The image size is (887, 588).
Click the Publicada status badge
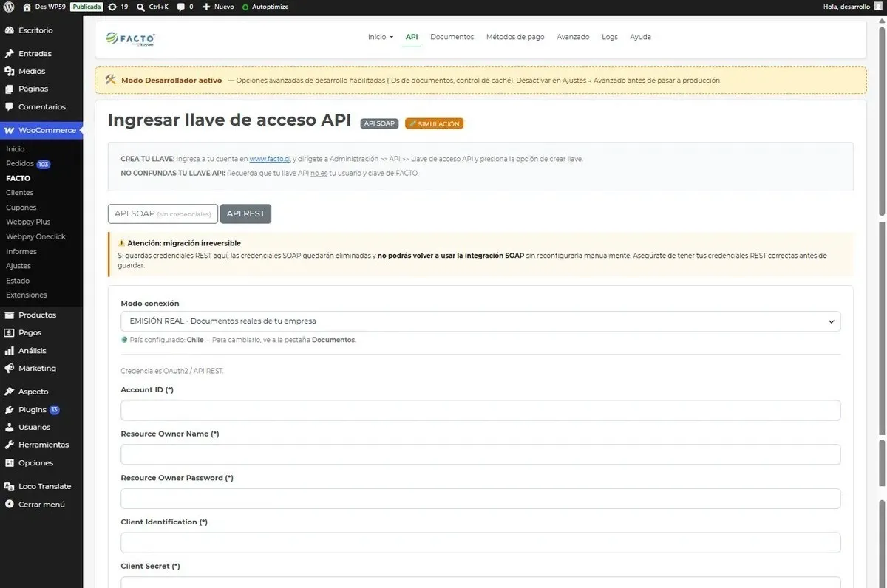[x=86, y=7]
